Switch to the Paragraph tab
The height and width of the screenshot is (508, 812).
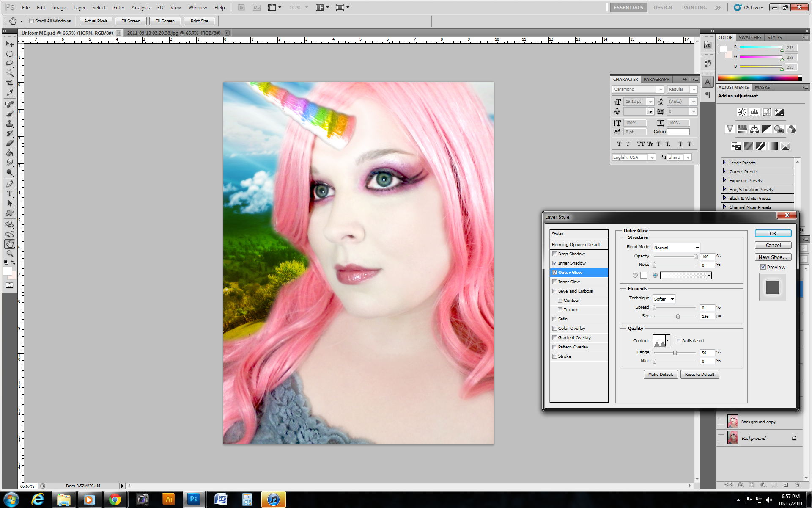coord(656,80)
